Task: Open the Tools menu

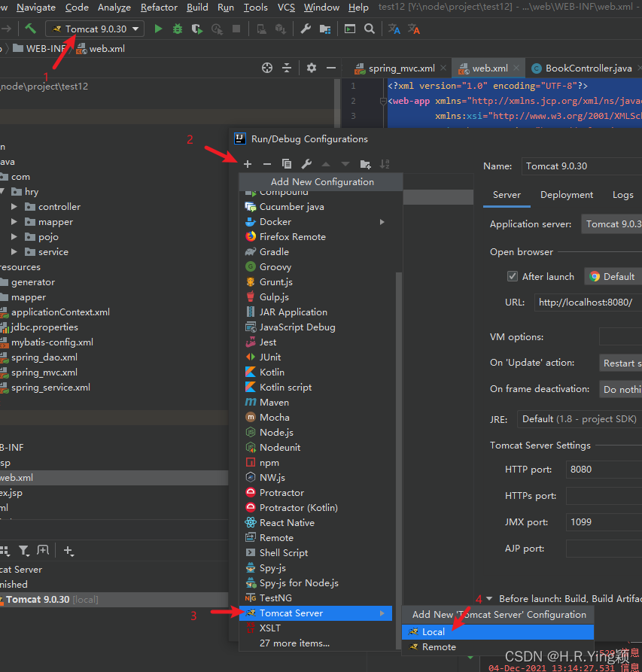Action: [x=255, y=8]
